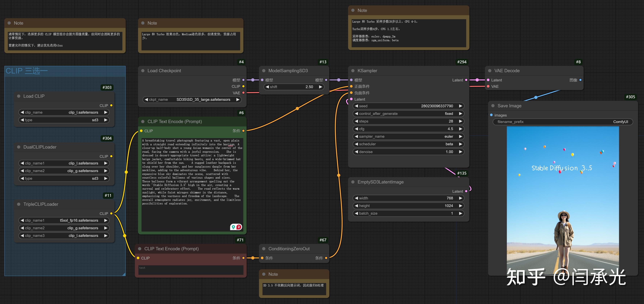Image resolution: width=644 pixels, height=304 pixels.
Task: Select the CLIP 三选一 group title
Action: click(x=26, y=71)
